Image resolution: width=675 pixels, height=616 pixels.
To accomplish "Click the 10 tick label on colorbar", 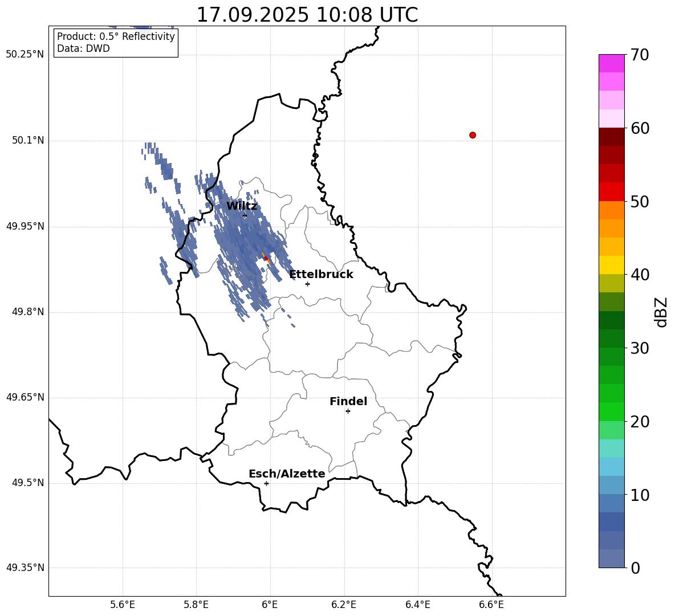I will (640, 495).
